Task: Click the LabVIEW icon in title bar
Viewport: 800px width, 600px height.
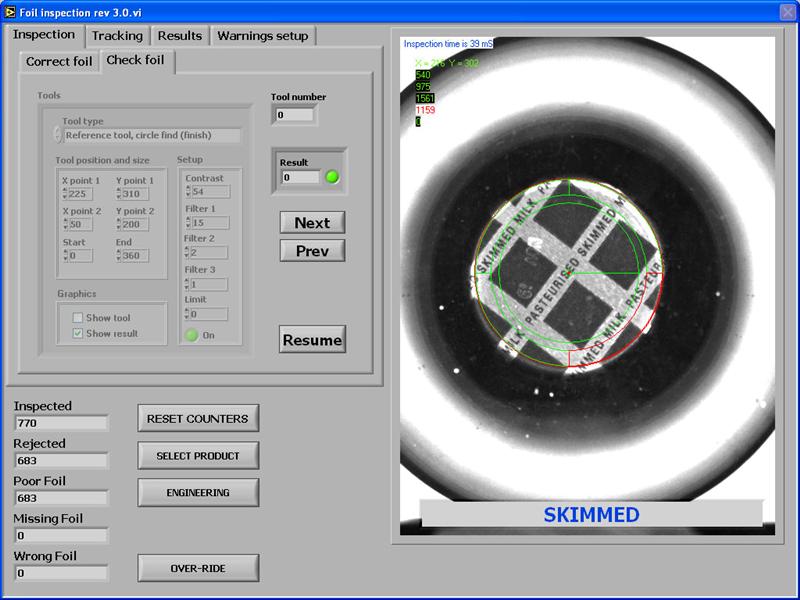Action: [x=10, y=10]
